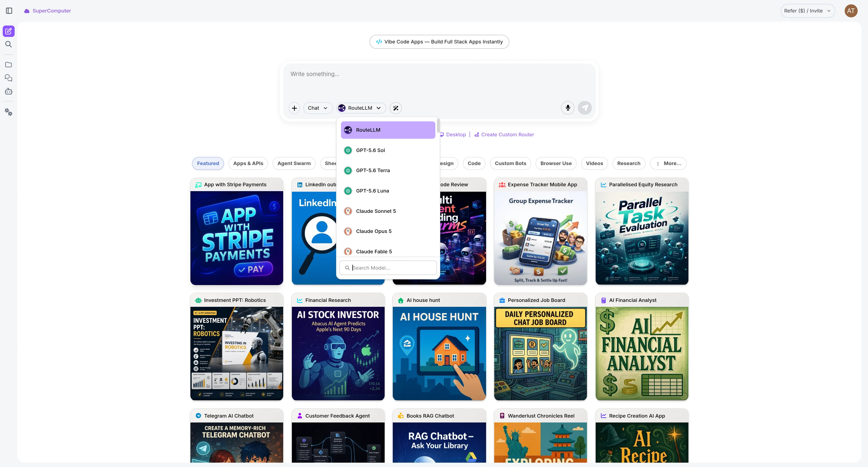
Task: Click the SuperComputer title link
Action: click(52, 11)
